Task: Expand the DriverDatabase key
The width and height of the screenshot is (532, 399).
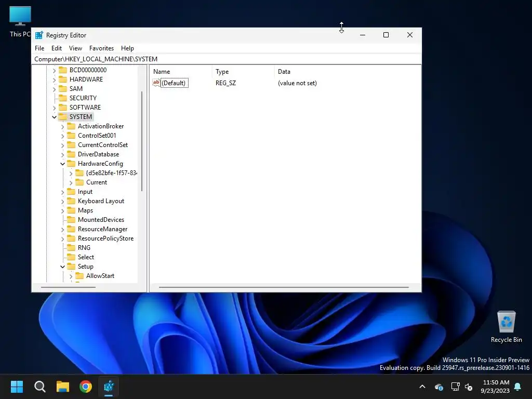Action: (62, 155)
